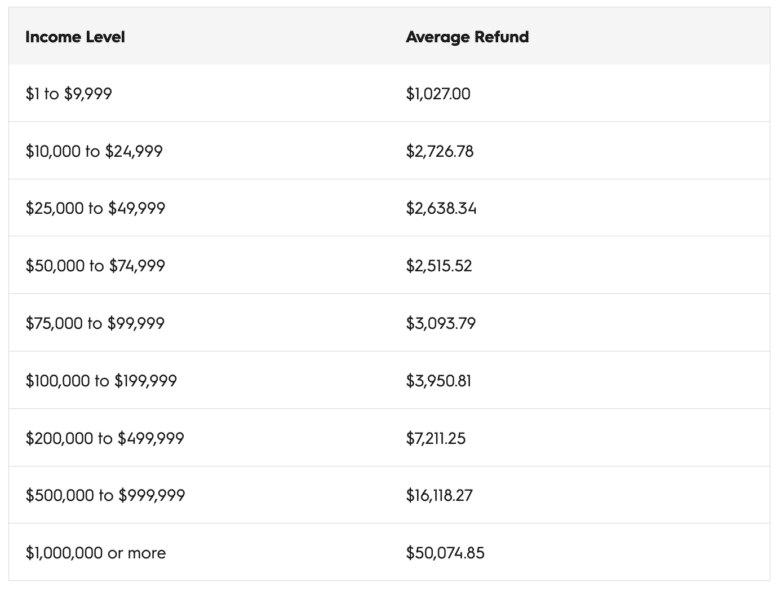
Task: Click the $3,950.81 refund value
Action: (x=439, y=380)
